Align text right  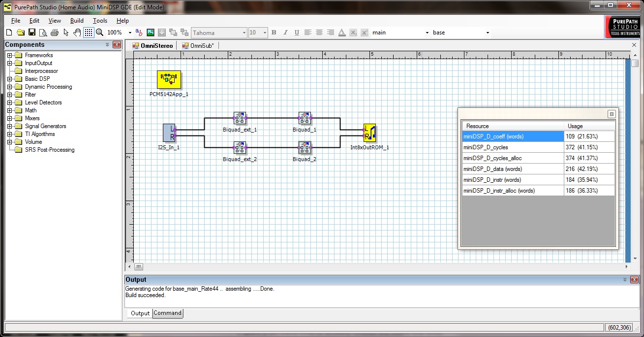[331, 33]
